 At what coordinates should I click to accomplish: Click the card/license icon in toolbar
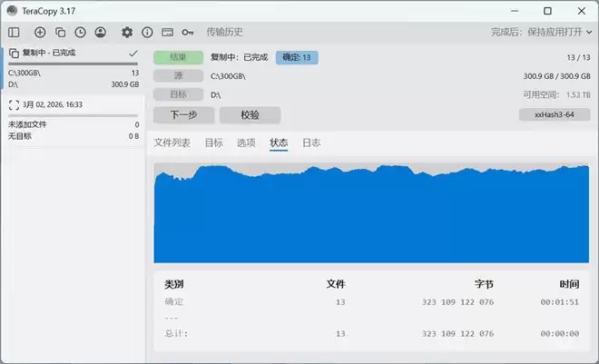[167, 32]
